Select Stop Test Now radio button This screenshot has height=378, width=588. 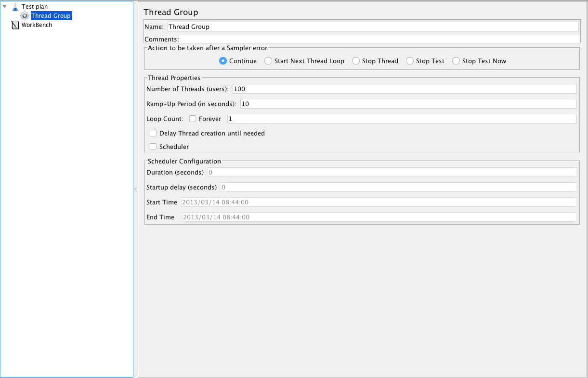(x=456, y=61)
